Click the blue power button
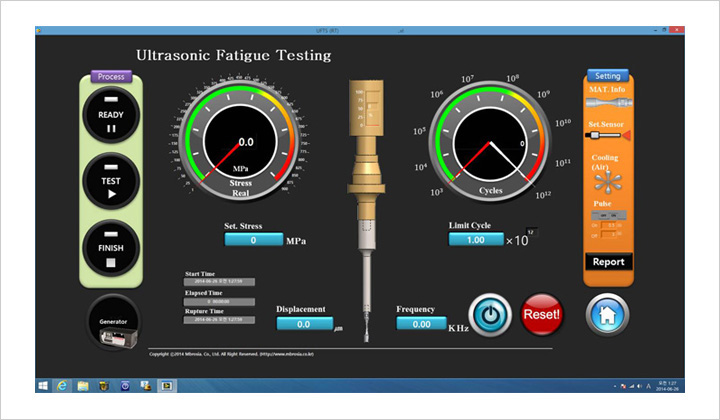The height and width of the screenshot is (420, 720). 490,315
